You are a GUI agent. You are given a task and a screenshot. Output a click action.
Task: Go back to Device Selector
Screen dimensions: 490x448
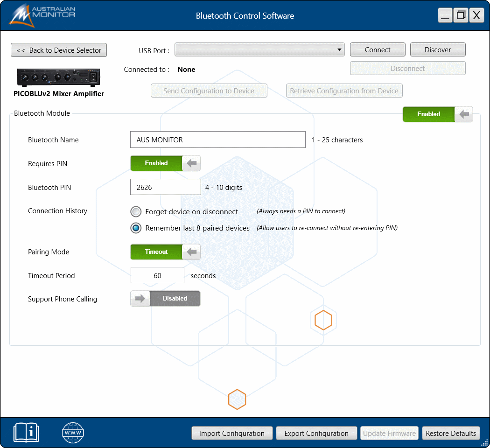point(59,50)
